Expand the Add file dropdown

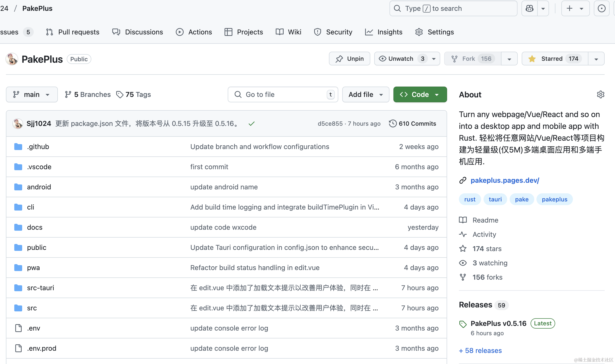[x=366, y=94]
